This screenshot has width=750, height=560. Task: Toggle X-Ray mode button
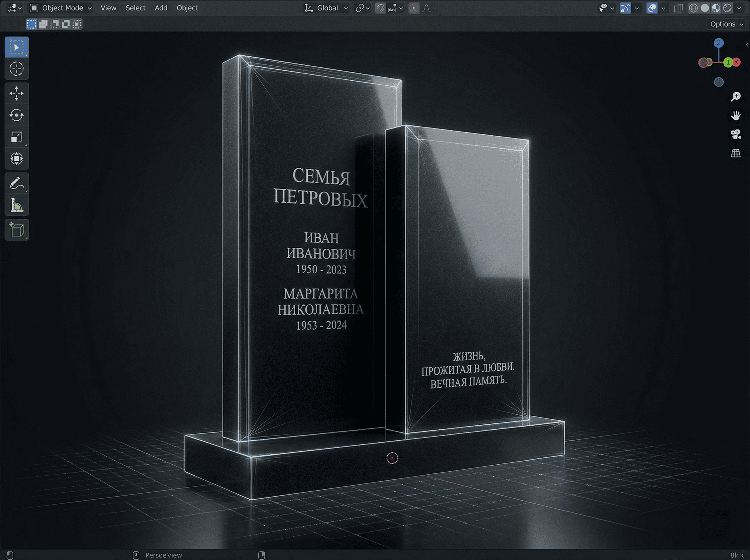[678, 8]
